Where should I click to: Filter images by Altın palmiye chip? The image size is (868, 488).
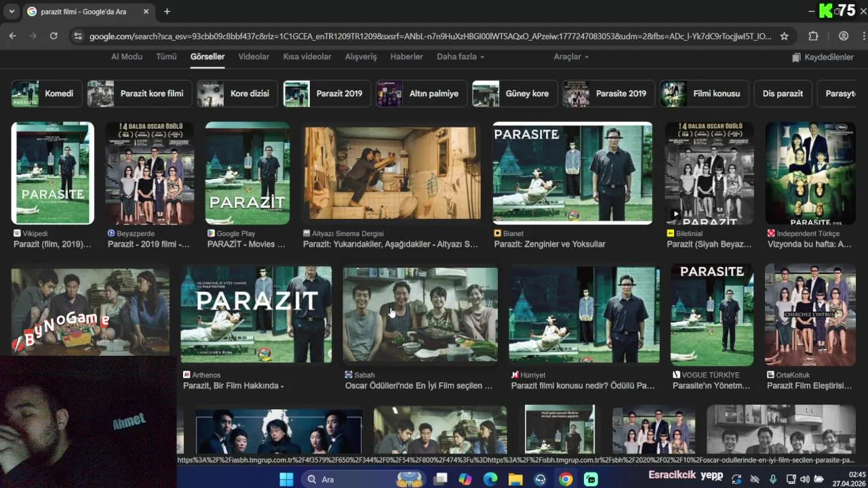point(421,94)
